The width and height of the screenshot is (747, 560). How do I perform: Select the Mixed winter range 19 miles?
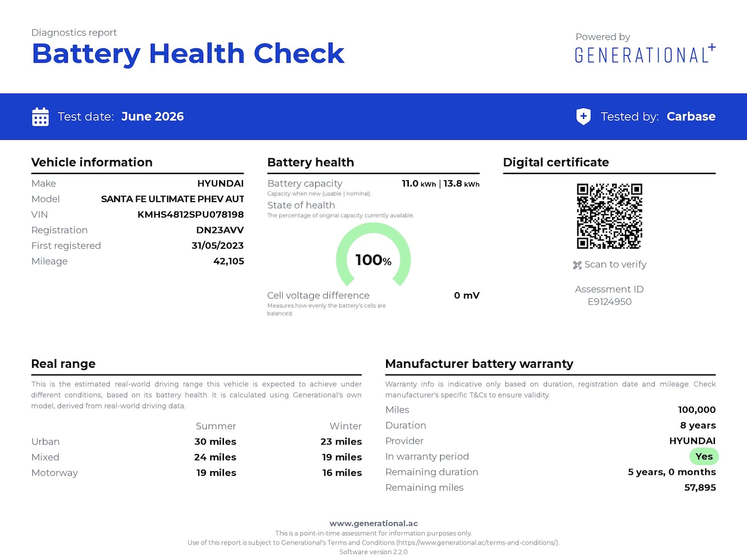(342, 457)
